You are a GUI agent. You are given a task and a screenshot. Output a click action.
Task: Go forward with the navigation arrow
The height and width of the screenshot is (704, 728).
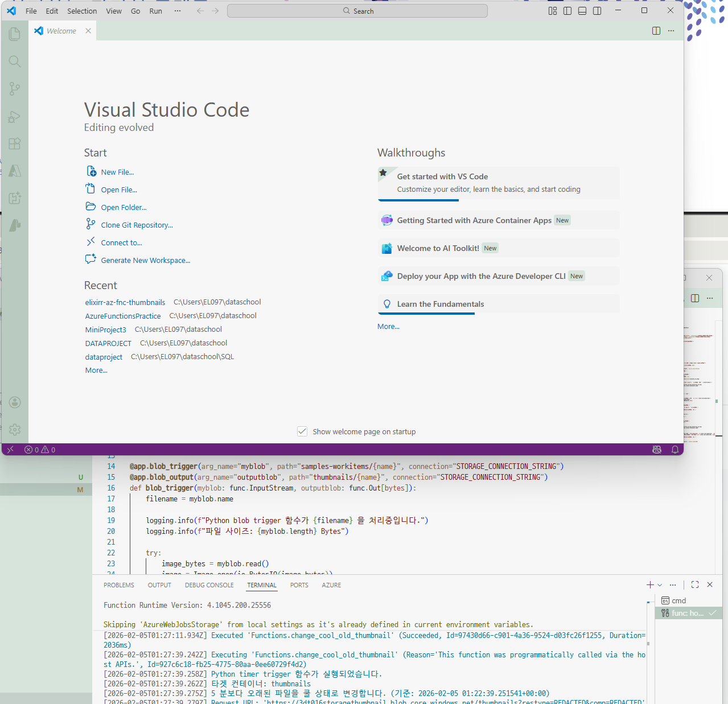tap(215, 11)
